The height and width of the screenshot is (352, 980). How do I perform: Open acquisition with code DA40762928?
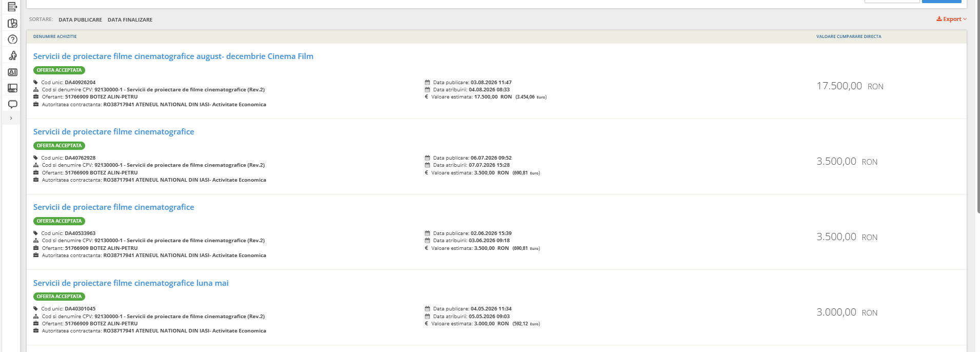click(x=113, y=132)
